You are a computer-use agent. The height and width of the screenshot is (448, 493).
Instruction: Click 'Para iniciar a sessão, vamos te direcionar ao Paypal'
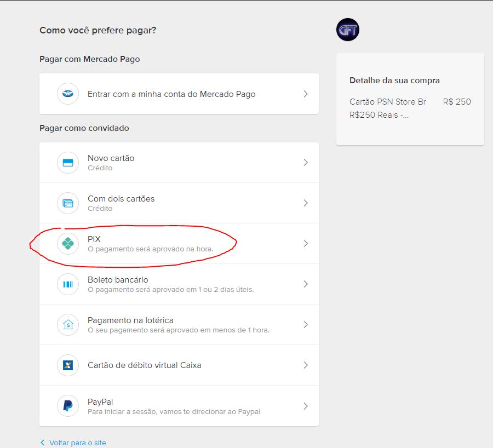(174, 411)
